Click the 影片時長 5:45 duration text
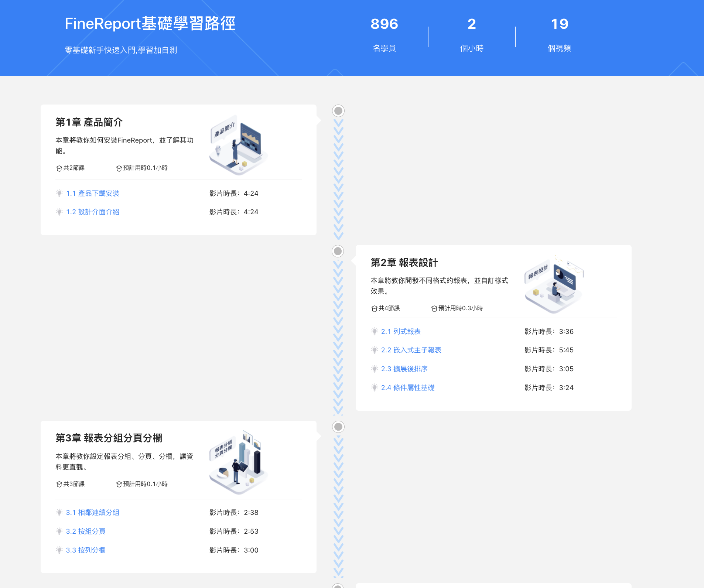 point(549,350)
